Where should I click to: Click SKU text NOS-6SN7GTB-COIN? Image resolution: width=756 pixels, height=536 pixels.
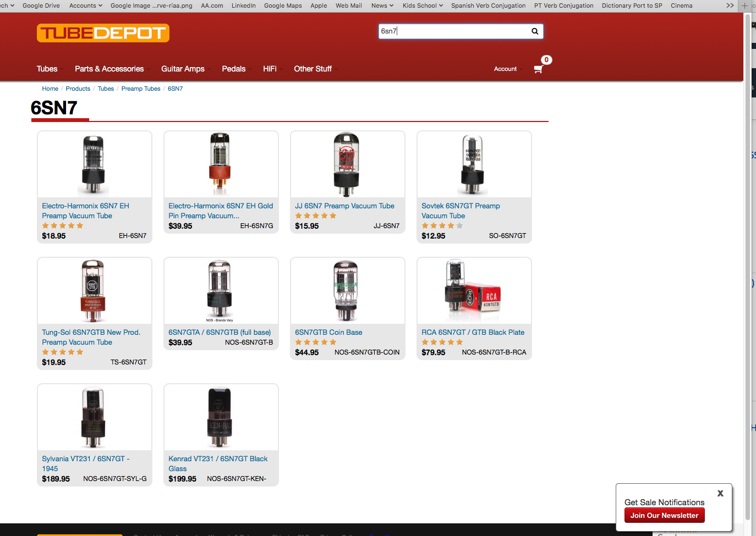[x=367, y=352]
